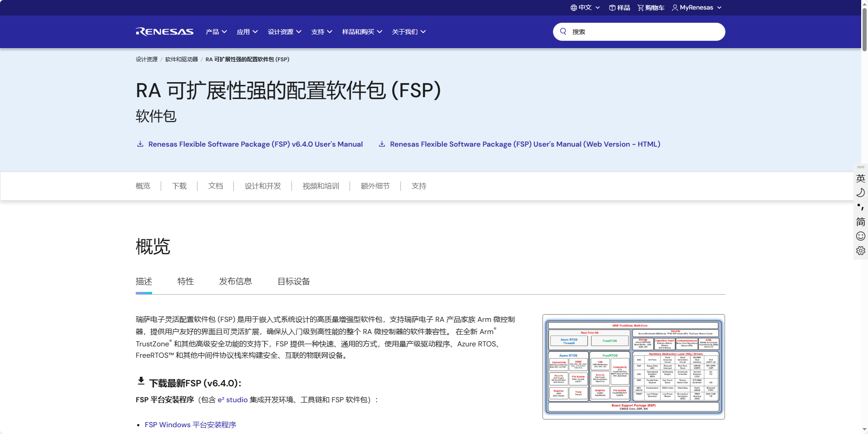
Task: Switch to the 特性 tab
Action: [186, 281]
